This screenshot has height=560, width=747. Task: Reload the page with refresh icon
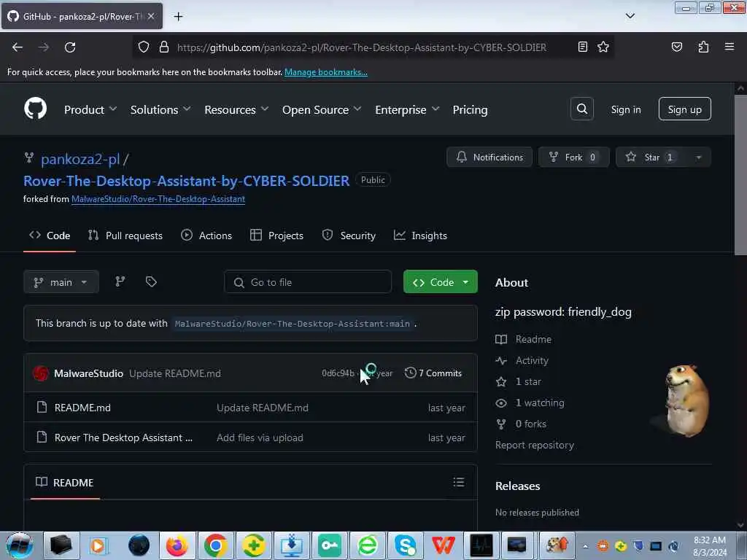click(x=70, y=47)
